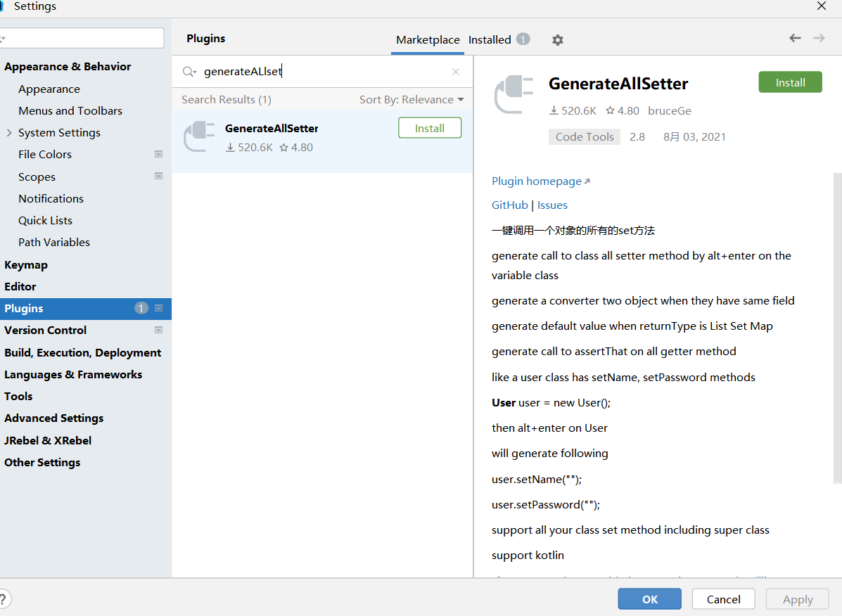The width and height of the screenshot is (842, 616).
Task: Click description pane vertical scrollbar
Action: [837, 327]
